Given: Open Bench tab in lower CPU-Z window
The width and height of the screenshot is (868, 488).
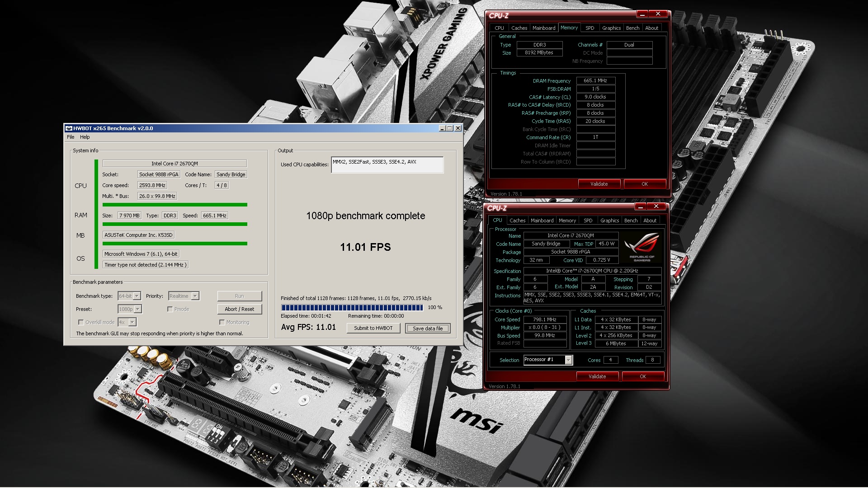Looking at the screenshot, I should pos(631,221).
